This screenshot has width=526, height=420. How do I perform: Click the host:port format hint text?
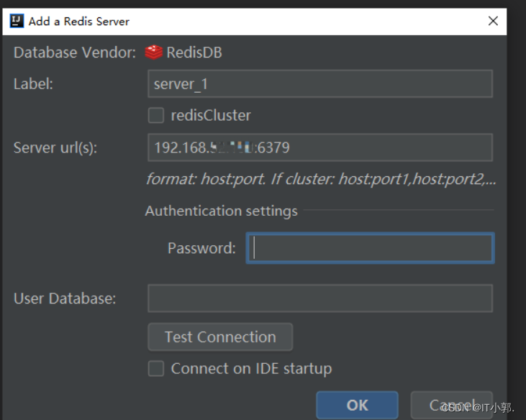[321, 179]
